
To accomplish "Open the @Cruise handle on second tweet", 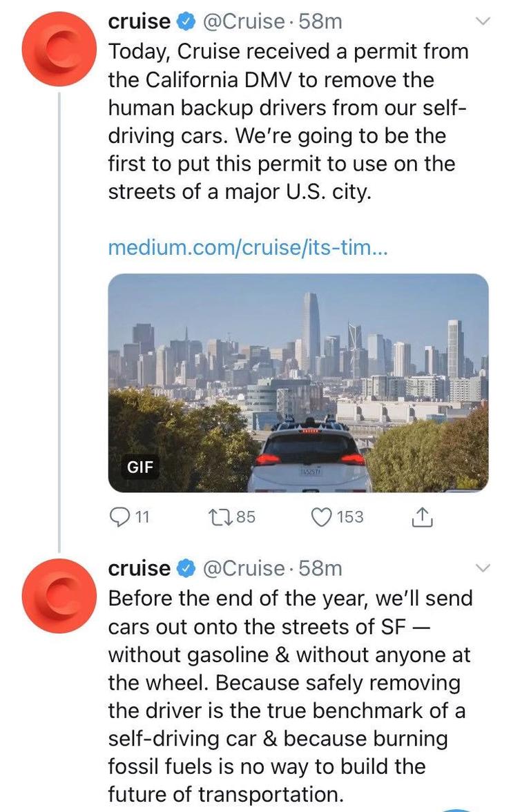I will coord(243,568).
